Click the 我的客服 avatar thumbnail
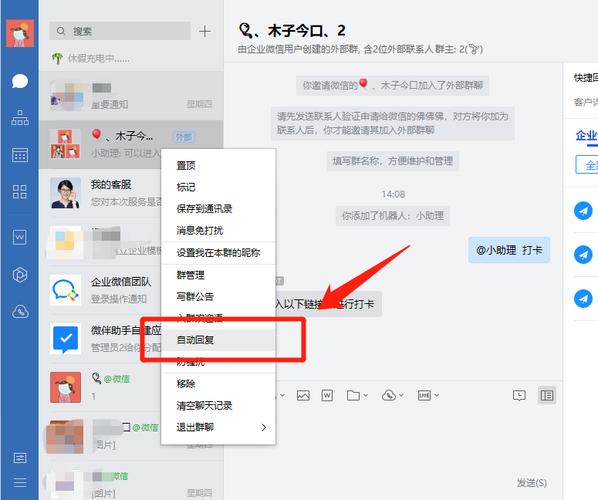Screen dimensions: 598x500 66,193
